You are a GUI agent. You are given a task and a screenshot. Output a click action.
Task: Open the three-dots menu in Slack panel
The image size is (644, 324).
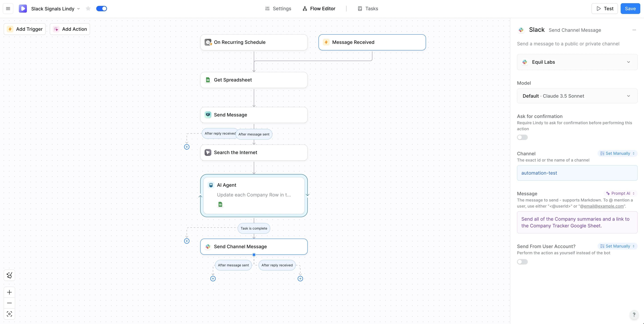point(634,30)
